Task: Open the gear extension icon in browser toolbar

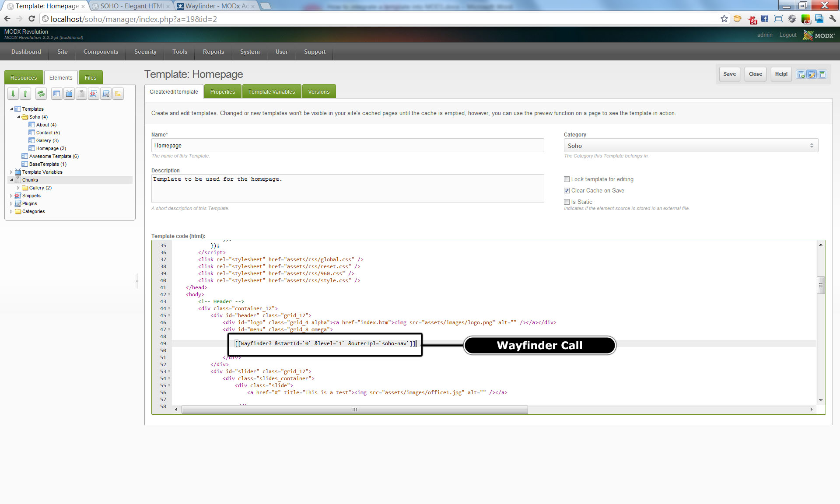Action: tap(792, 19)
